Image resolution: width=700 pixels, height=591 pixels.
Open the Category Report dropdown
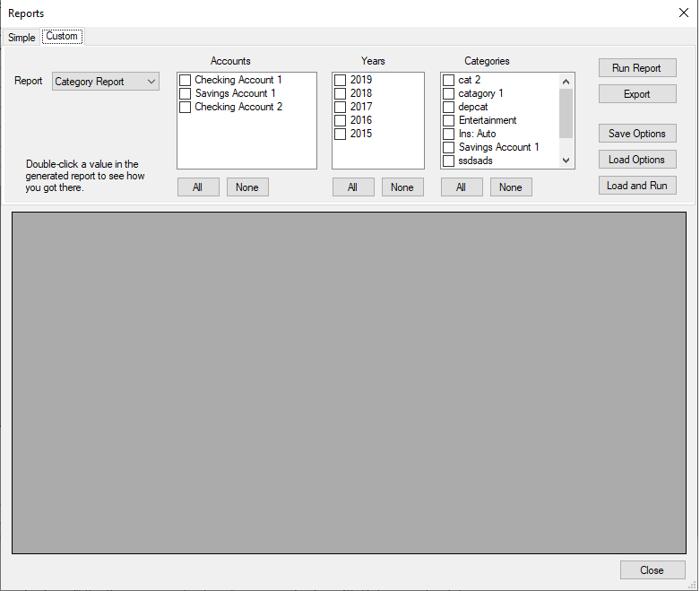coord(106,82)
